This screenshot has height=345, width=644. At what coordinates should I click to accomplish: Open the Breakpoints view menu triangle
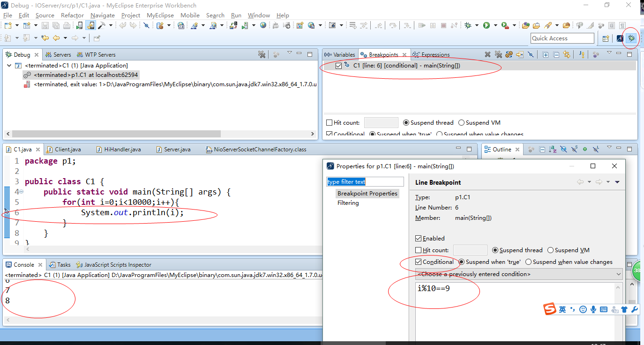609,53
